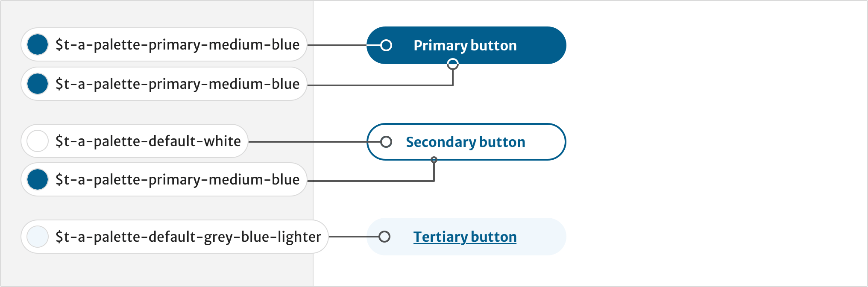Click blue swatch of token linked to Primary button's fill marker

click(x=38, y=45)
